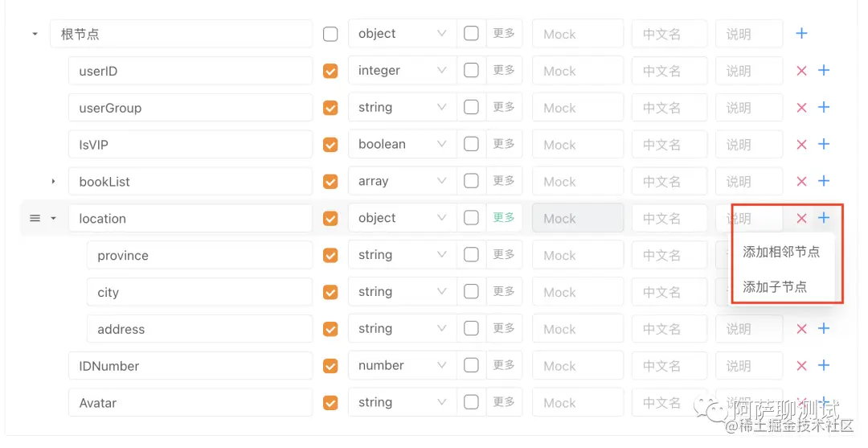This screenshot has height=448, width=868.
Task: Tick the empty checkbox beside number type
Action: coord(471,365)
